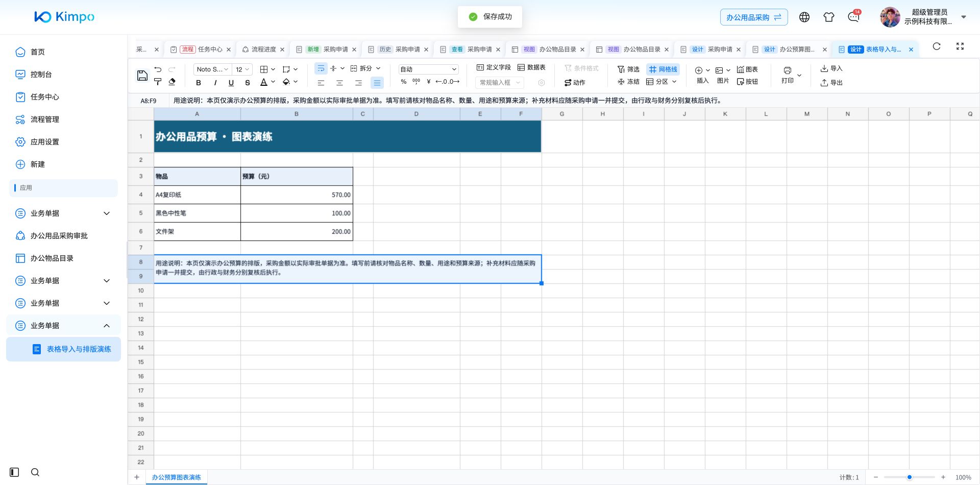Toggle the wrap text button
The image size is (980, 485).
[x=321, y=68]
